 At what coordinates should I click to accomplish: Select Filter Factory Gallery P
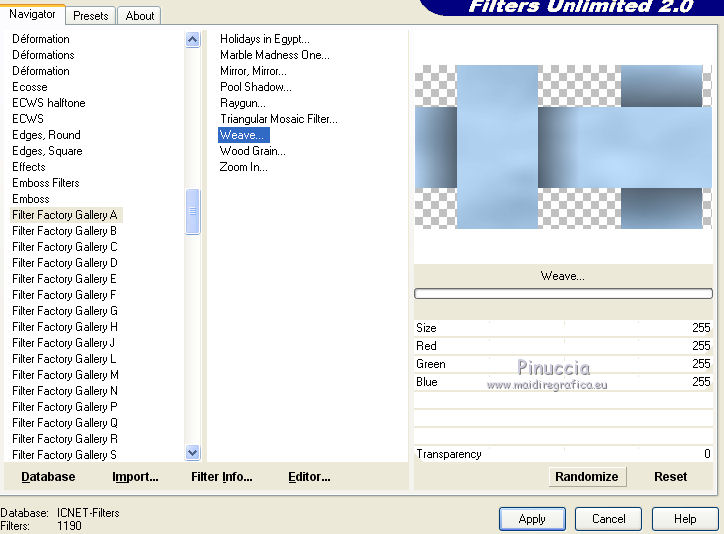[x=65, y=407]
